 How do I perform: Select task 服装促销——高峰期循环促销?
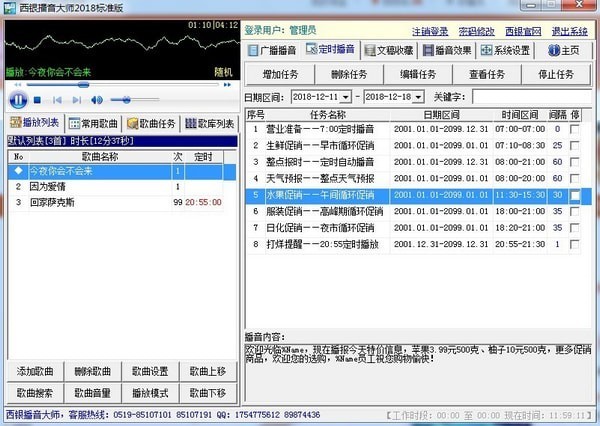[414, 212]
